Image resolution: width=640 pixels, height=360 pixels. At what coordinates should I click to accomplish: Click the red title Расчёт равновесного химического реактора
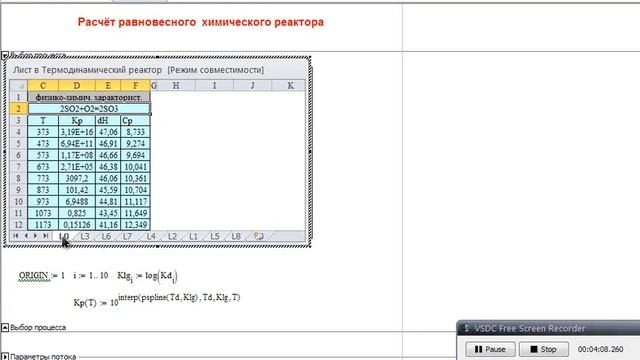pyautogui.click(x=200, y=22)
